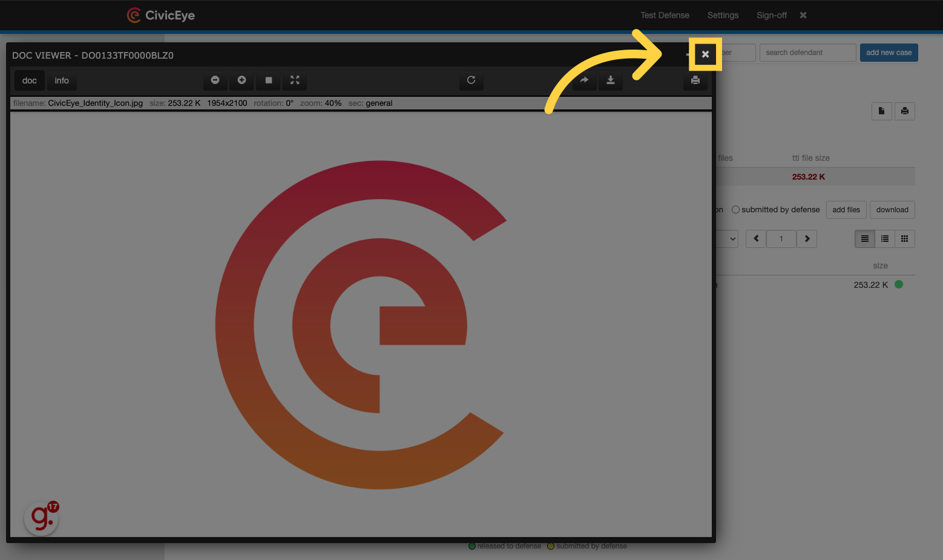The image size is (943, 560).
Task: Open Settings in the top navigation
Action: pos(723,15)
